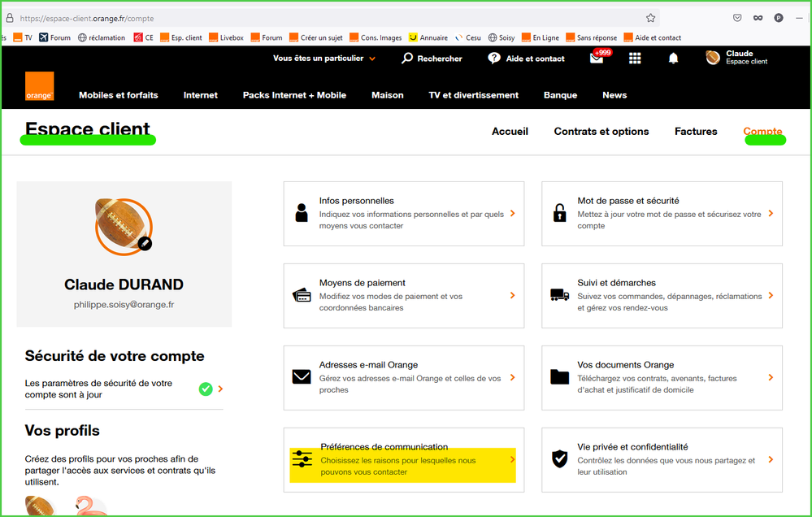This screenshot has height=517, width=812.
Task: Click the Aide et contact question mark icon
Action: pyautogui.click(x=494, y=58)
